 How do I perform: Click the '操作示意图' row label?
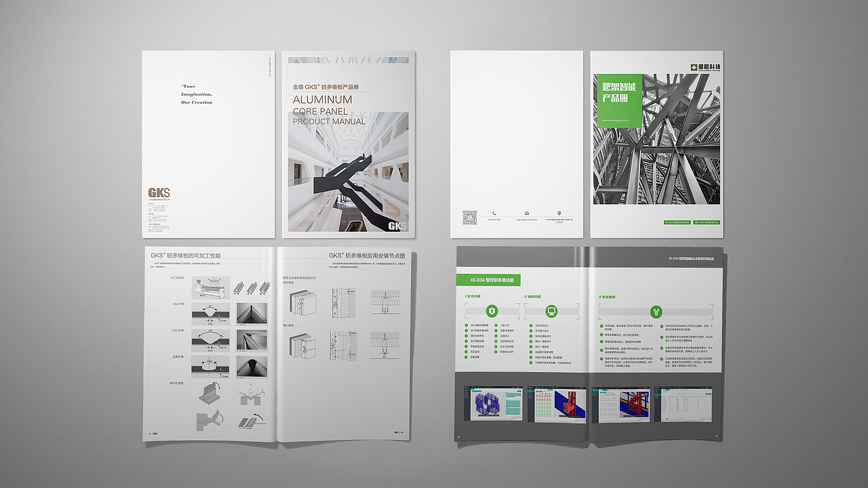177,383
